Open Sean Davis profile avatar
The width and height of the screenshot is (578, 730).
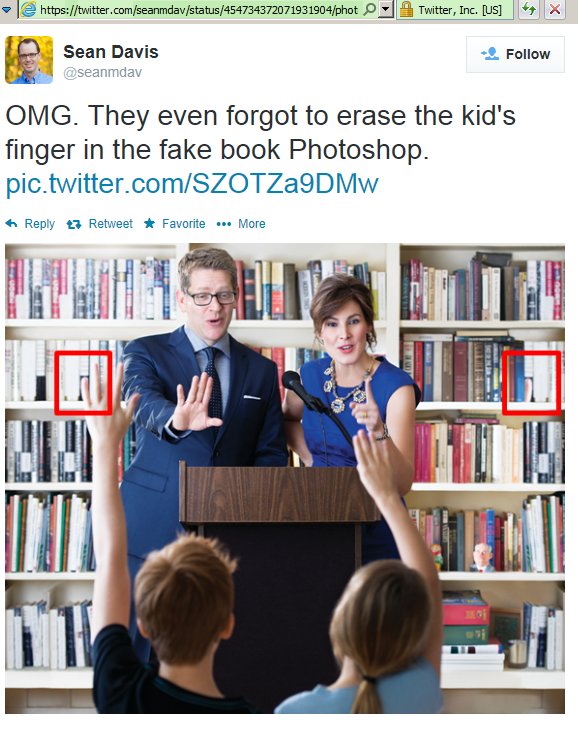[x=29, y=60]
